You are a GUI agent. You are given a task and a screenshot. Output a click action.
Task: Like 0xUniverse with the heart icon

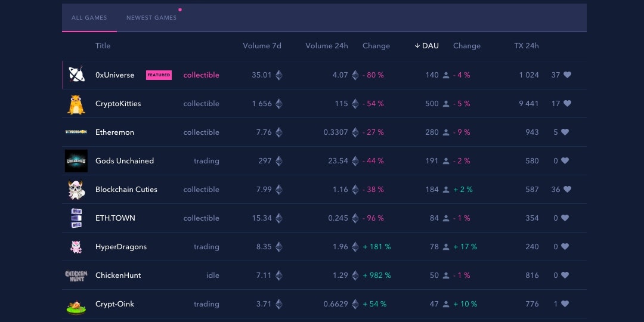coord(567,75)
